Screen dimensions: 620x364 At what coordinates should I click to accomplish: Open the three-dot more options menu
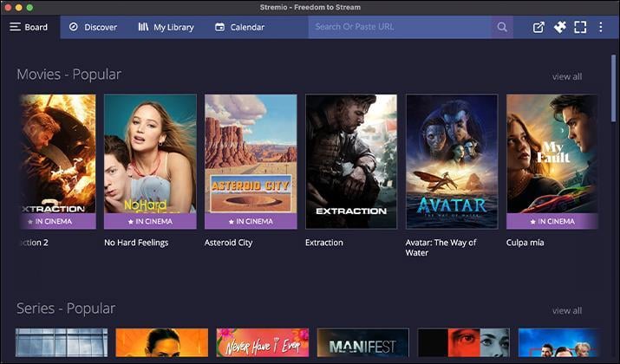click(x=601, y=27)
